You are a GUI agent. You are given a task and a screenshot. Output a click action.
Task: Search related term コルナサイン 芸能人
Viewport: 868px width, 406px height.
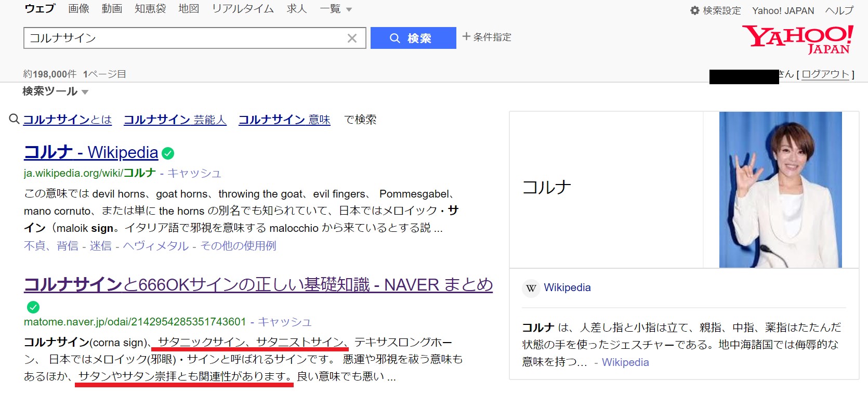pyautogui.click(x=175, y=120)
